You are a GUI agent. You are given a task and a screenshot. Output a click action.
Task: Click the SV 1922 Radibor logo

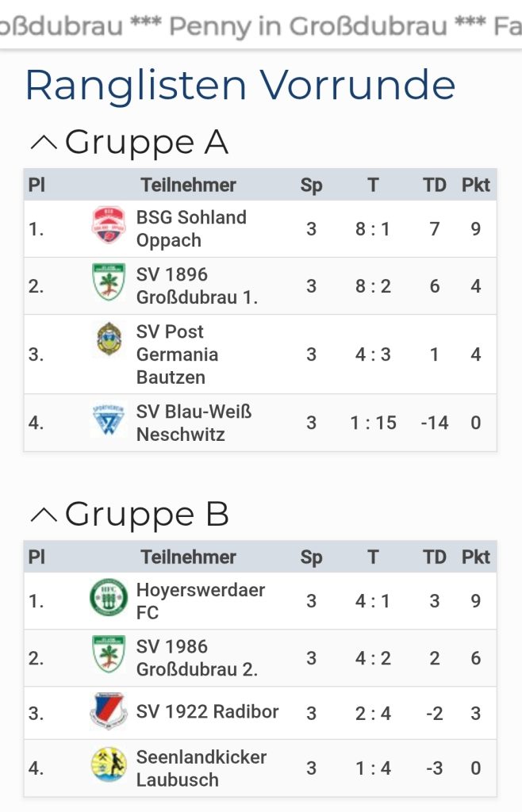pyautogui.click(x=108, y=710)
